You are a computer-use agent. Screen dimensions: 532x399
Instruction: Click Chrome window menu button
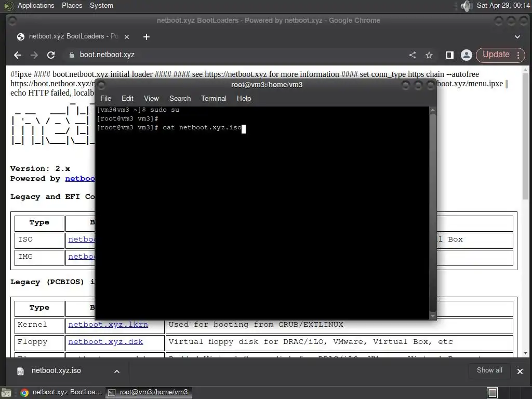12,21
